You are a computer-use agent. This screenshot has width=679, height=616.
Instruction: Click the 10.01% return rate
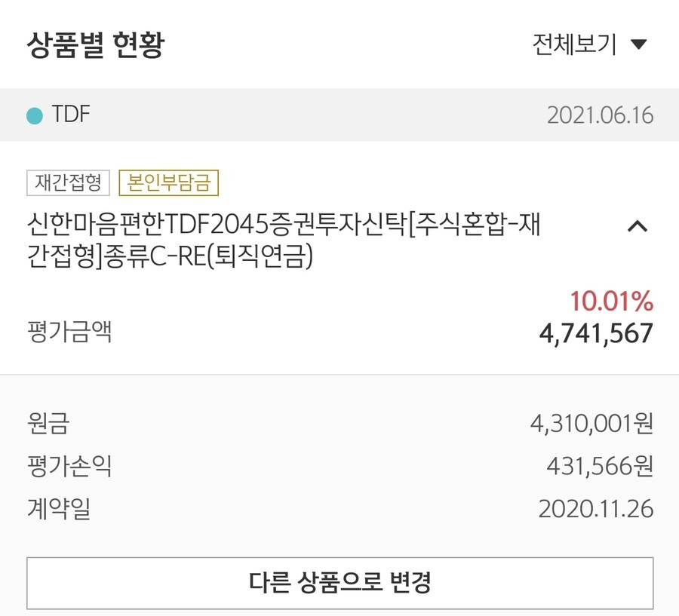tap(611, 302)
